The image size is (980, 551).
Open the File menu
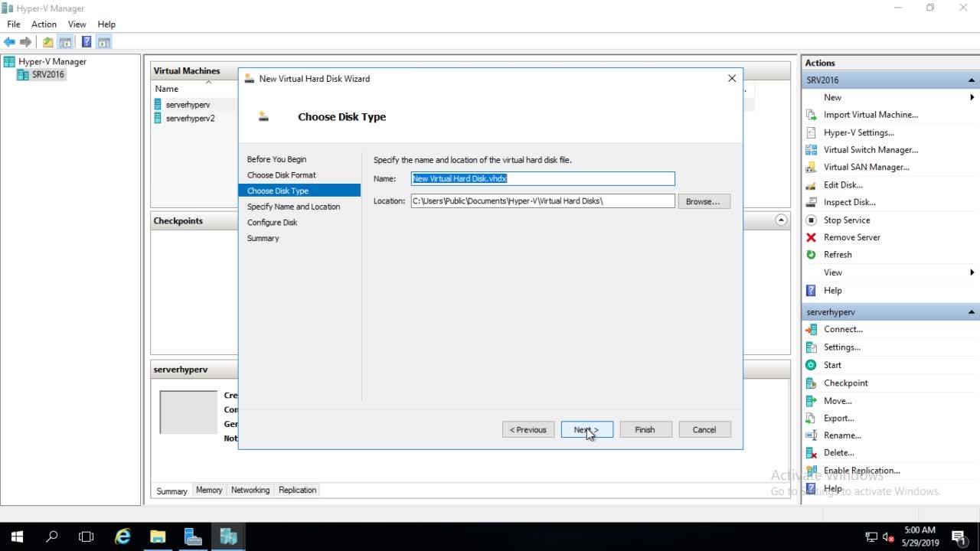click(x=14, y=24)
